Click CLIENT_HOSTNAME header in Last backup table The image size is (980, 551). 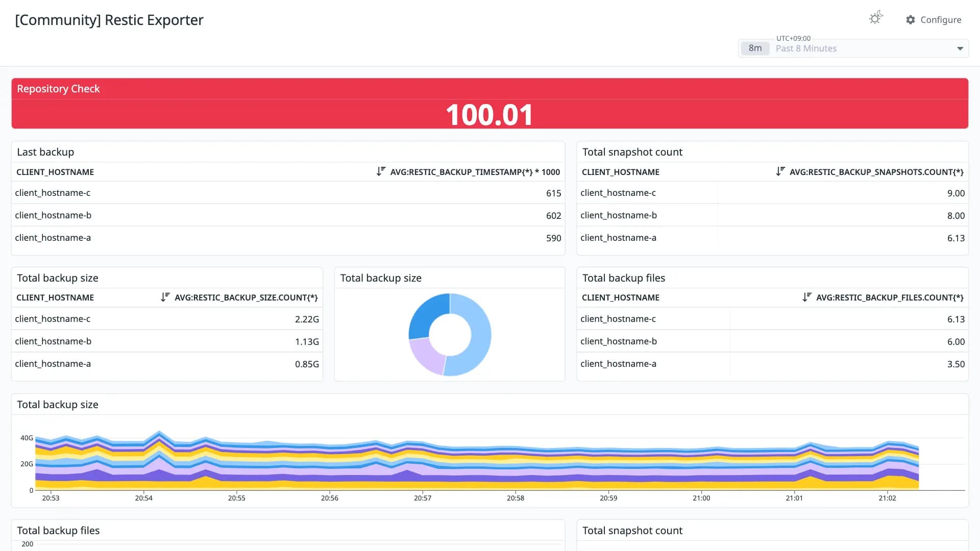point(55,172)
